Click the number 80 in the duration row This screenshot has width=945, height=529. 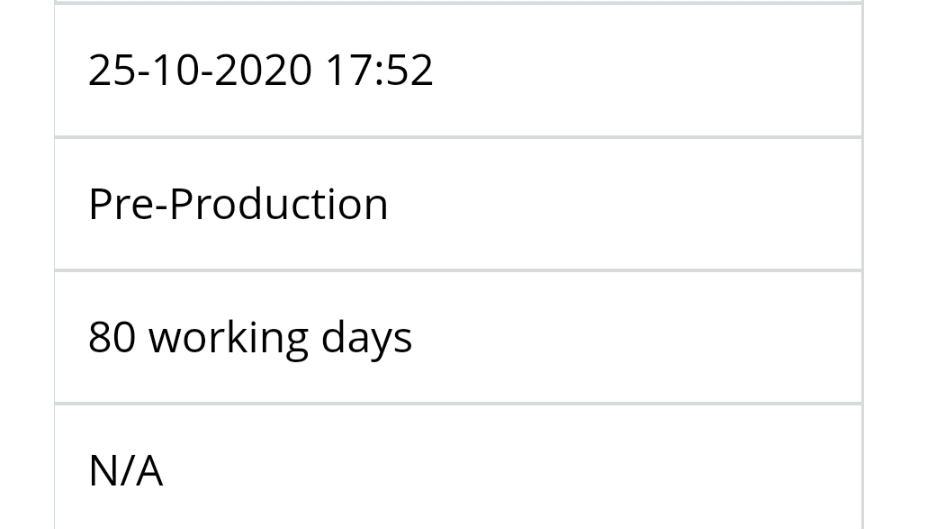pyautogui.click(x=112, y=337)
